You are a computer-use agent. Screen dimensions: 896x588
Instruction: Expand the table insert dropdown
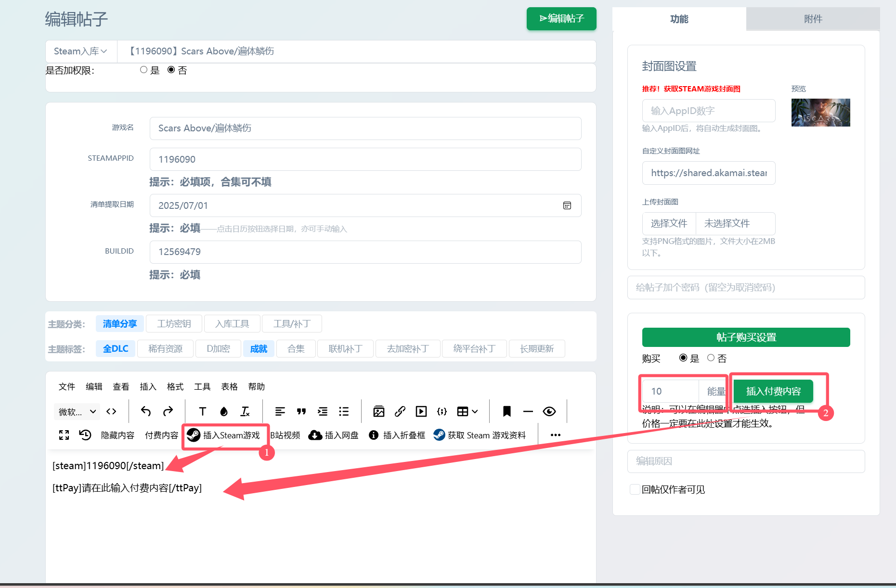467,411
